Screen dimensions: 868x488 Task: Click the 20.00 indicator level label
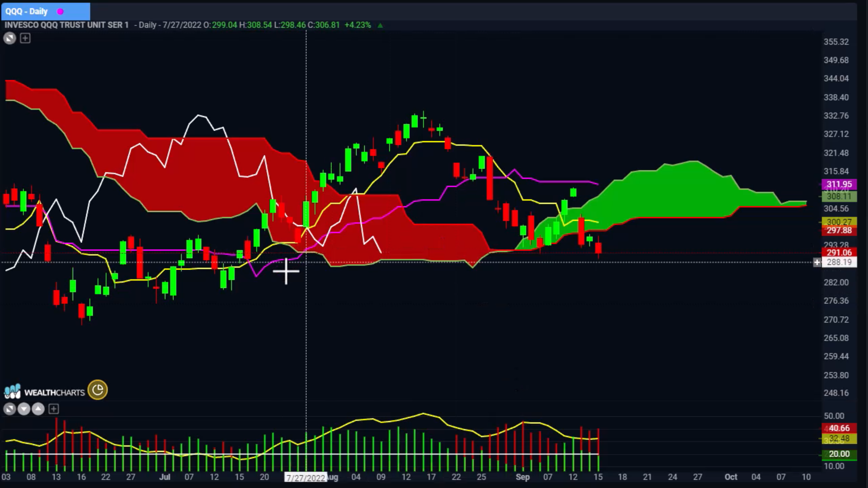(839, 454)
